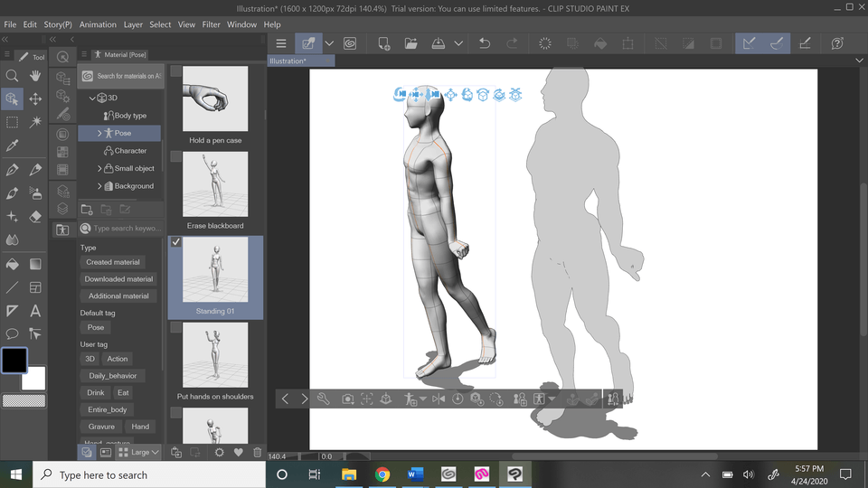Select the Text tool
This screenshot has width=868, height=488.
[x=35, y=311]
